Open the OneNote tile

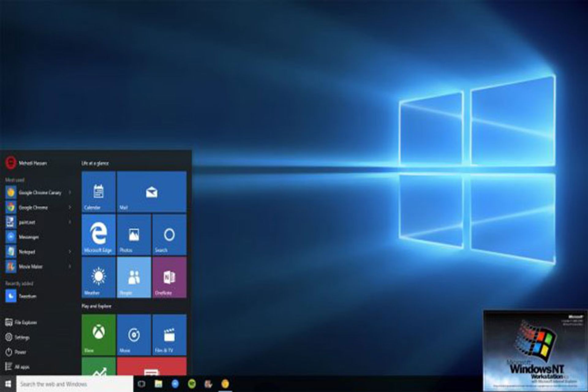169,277
